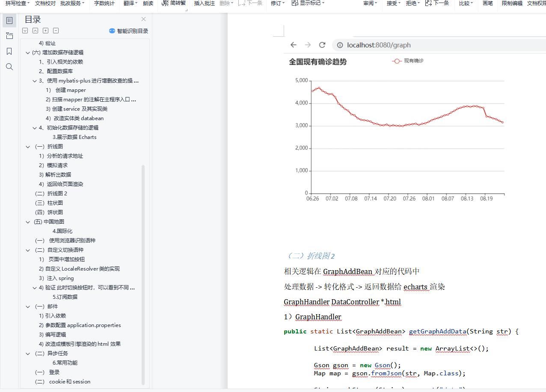Open the 比较 dropdown

[x=466, y=3]
